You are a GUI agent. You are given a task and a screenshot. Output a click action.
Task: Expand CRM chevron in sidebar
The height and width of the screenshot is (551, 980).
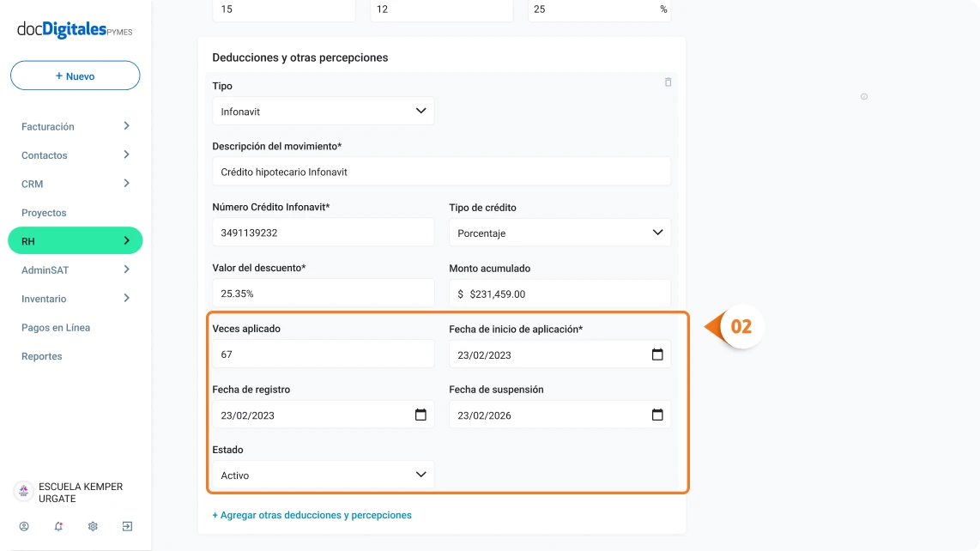tap(127, 184)
